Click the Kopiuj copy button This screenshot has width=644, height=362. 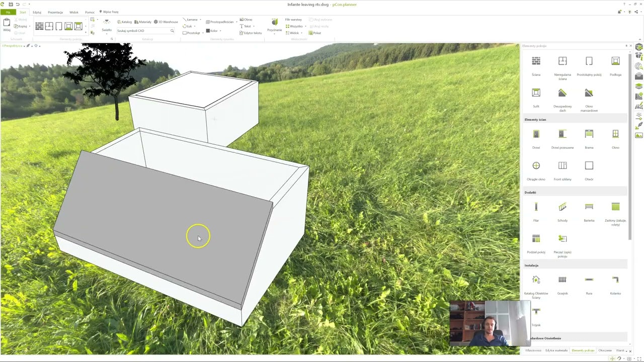click(22, 26)
